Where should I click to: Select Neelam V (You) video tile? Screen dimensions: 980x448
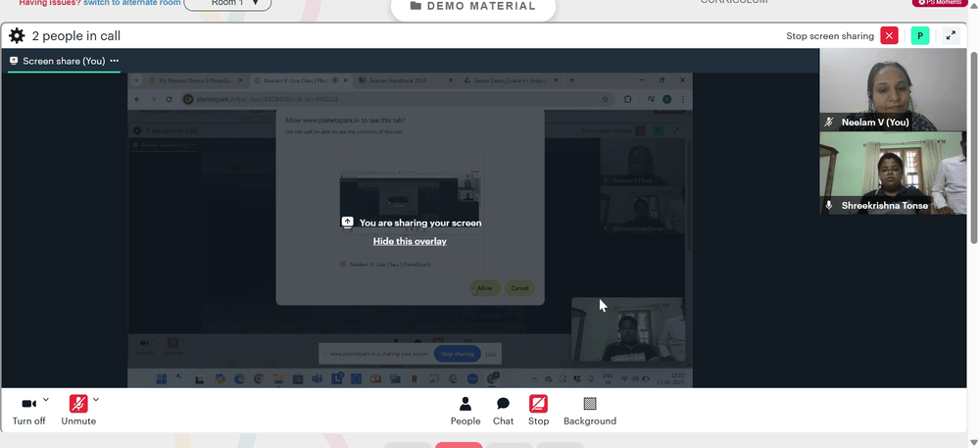[x=893, y=89]
